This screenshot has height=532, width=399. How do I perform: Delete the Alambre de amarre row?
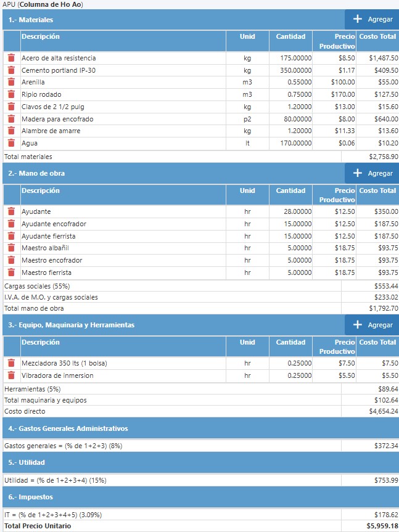11,131
